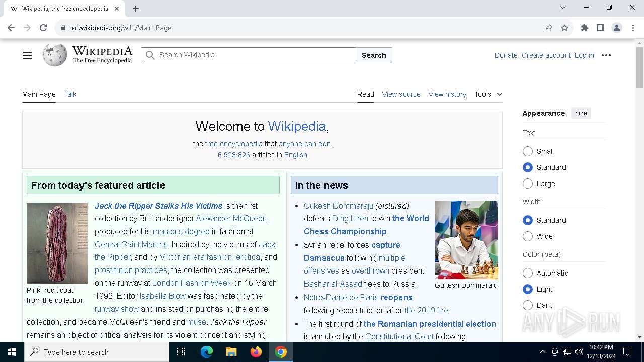The height and width of the screenshot is (362, 644).
Task: Click the taskbar clock and date
Action: 601,352
